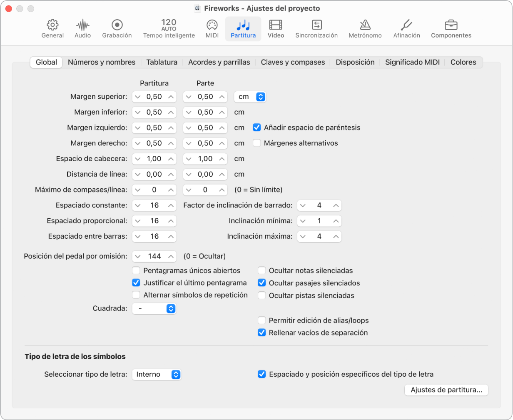
Task: Increase Margen inferior Partitura value
Action: click(x=171, y=112)
